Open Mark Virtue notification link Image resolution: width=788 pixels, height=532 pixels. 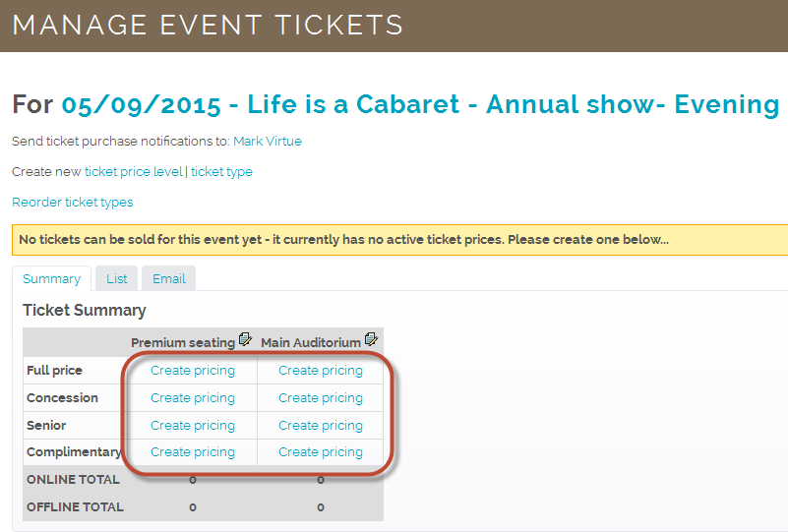268,142
